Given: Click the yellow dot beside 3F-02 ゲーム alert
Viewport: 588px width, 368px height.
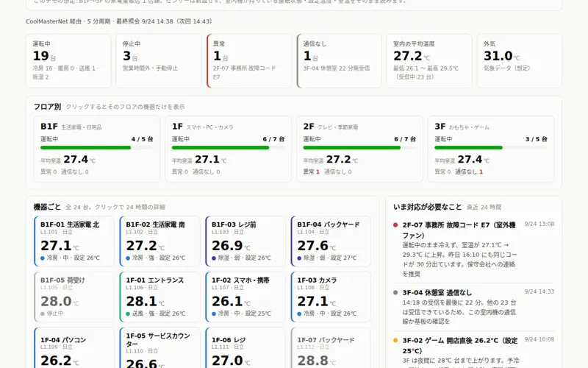Looking at the screenshot, I should point(395,341).
